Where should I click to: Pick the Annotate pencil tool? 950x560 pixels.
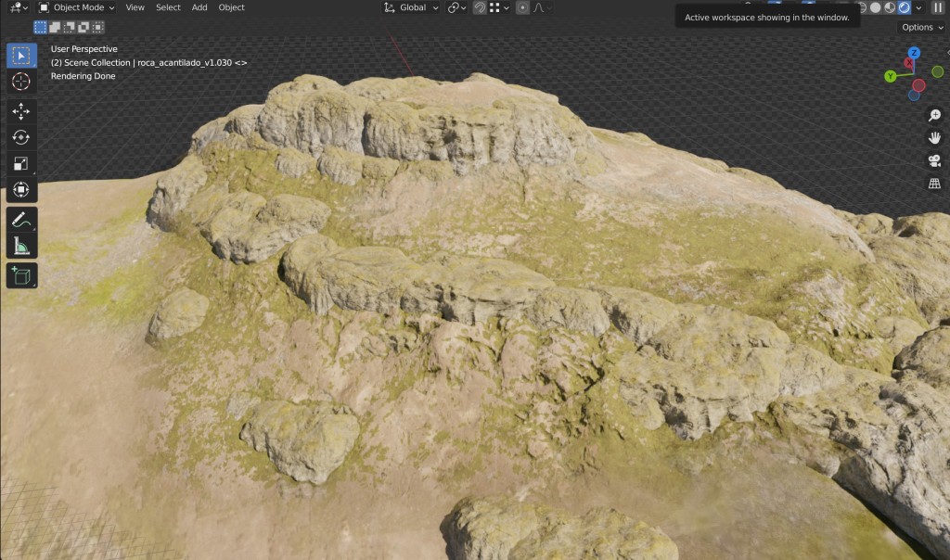(21, 220)
